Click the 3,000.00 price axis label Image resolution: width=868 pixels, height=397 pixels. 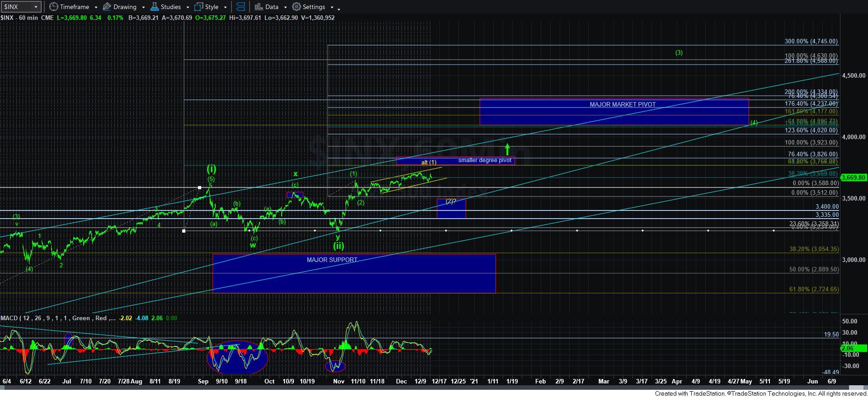pos(854,260)
